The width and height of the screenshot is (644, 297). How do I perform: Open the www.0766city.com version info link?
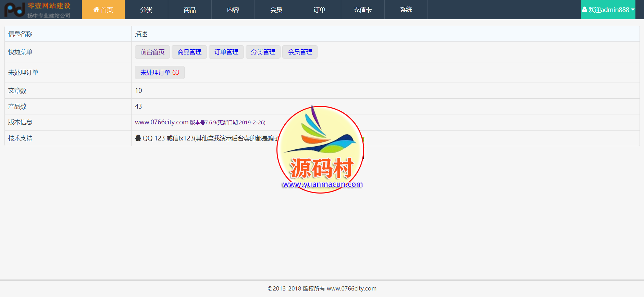tap(162, 122)
